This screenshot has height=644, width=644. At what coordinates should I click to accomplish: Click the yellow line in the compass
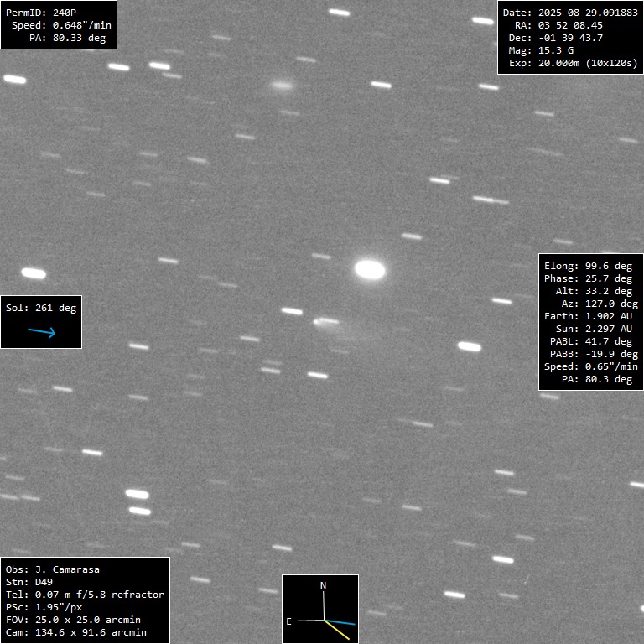337,628
